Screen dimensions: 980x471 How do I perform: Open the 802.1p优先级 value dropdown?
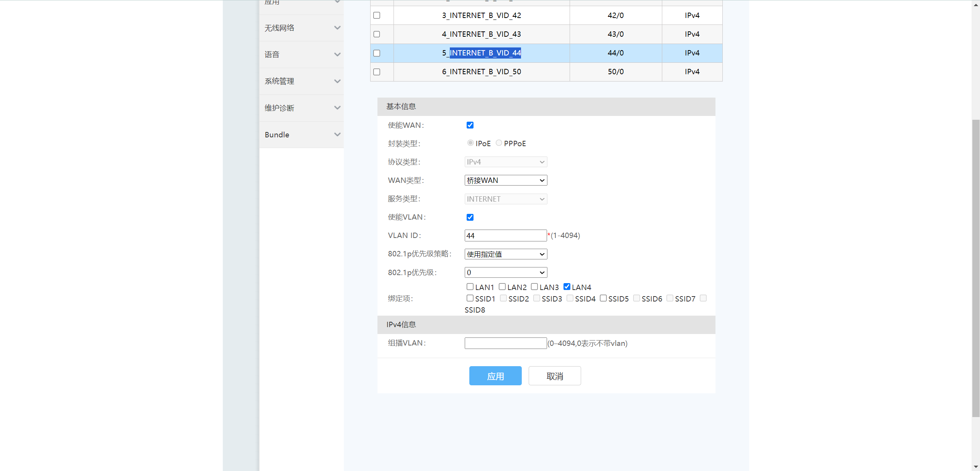[x=505, y=272]
